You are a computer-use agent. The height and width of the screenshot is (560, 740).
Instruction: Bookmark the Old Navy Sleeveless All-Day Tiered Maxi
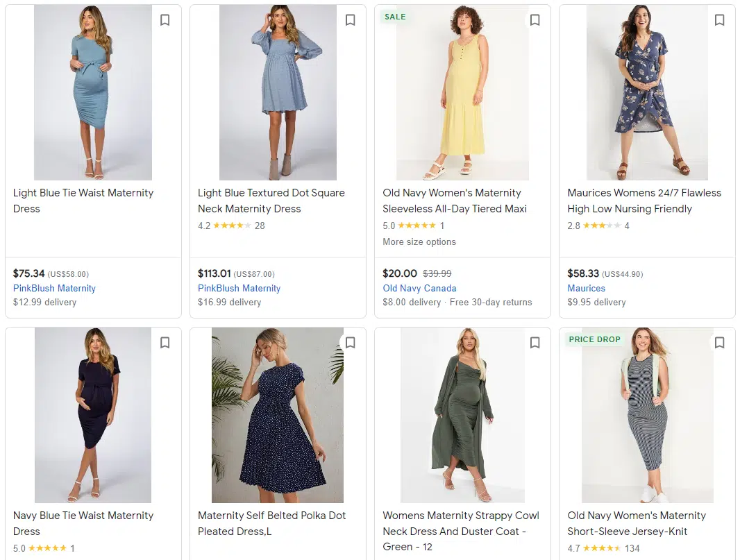(x=535, y=20)
